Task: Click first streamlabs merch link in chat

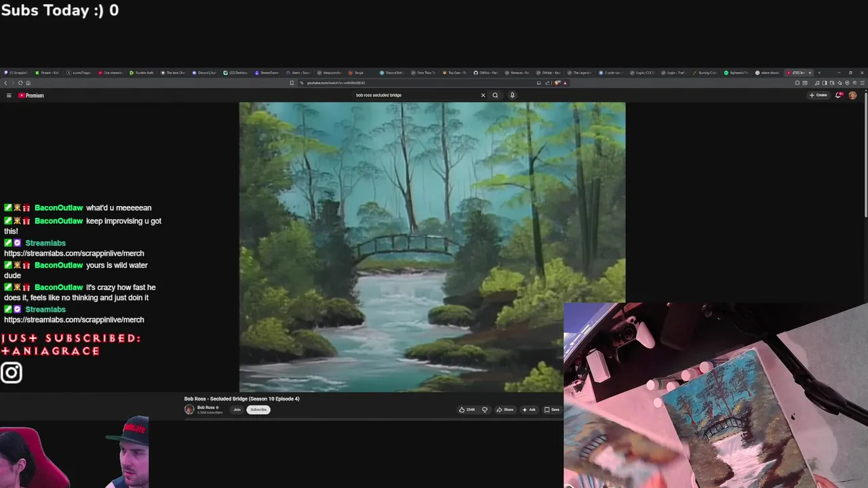Action: (x=74, y=253)
